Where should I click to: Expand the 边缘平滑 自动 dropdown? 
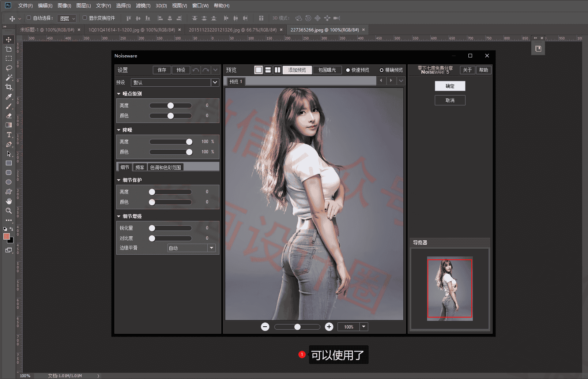click(211, 248)
